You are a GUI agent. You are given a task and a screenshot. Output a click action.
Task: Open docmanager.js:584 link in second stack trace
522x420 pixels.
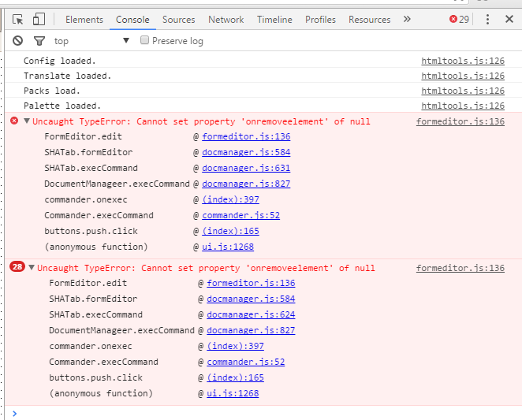pyautogui.click(x=251, y=299)
